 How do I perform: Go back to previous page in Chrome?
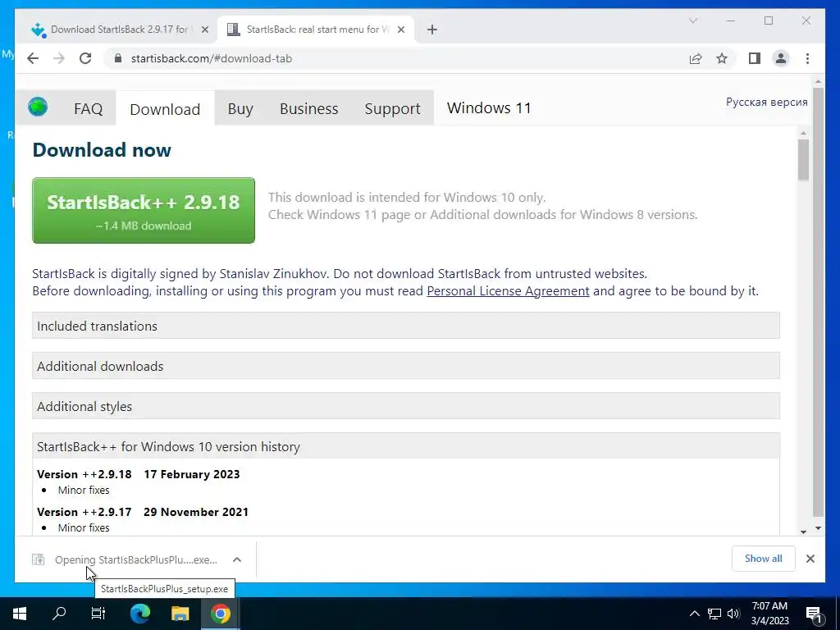[33, 58]
